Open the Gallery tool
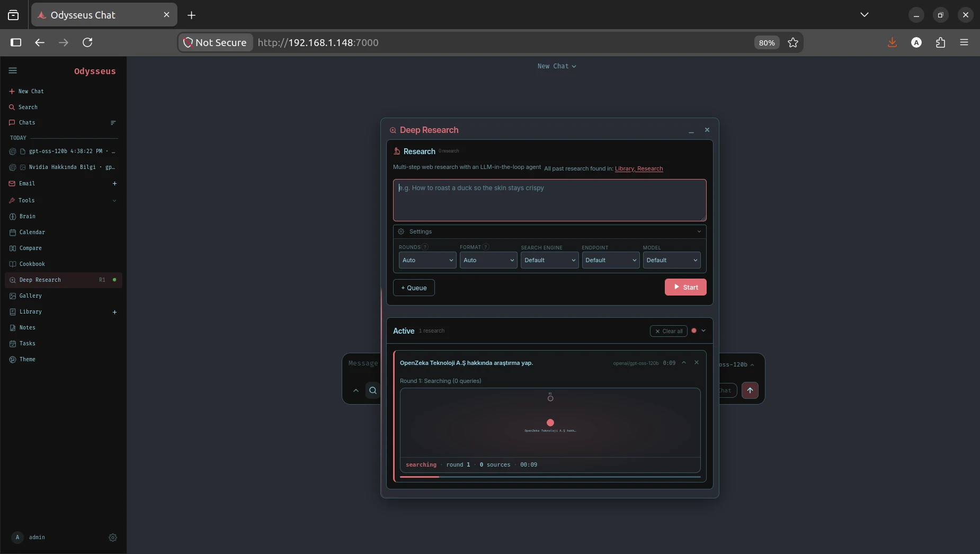 [x=63, y=296]
